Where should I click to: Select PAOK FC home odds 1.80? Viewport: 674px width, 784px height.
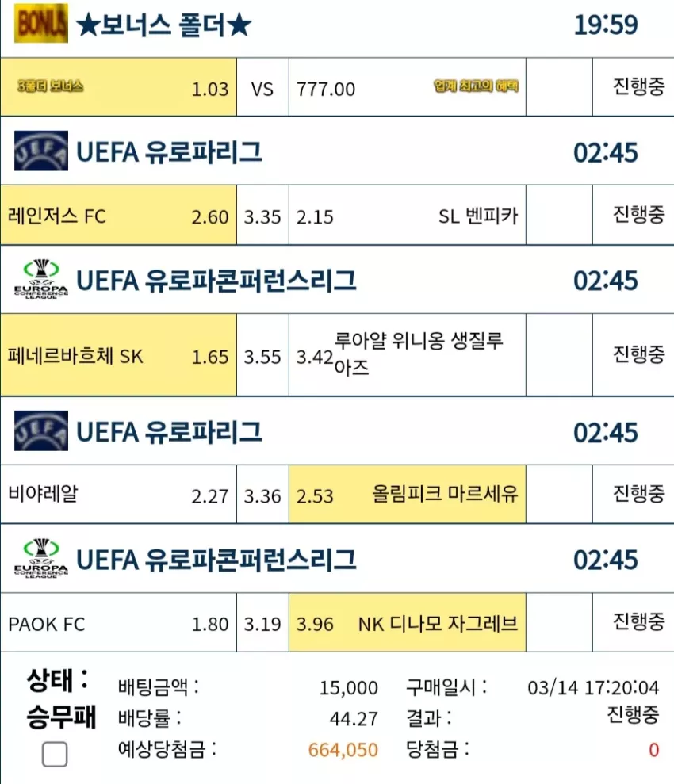tap(118, 622)
